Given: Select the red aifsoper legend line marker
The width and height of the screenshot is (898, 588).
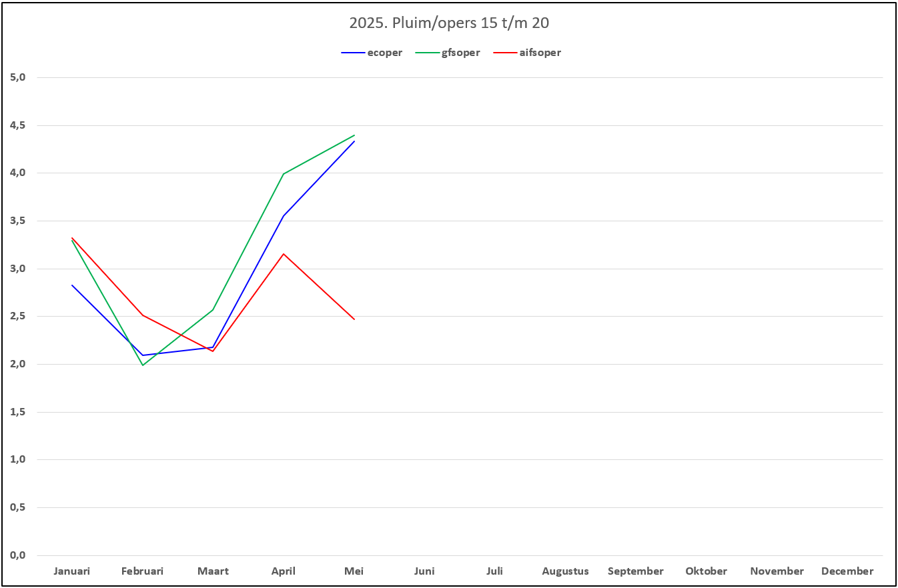Looking at the screenshot, I should [504, 53].
